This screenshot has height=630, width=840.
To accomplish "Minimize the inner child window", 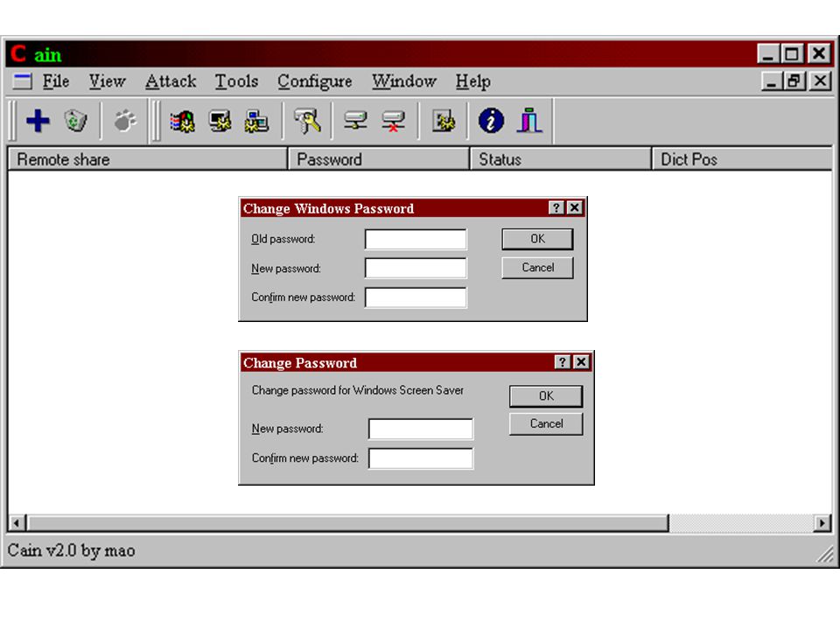I will click(x=772, y=81).
